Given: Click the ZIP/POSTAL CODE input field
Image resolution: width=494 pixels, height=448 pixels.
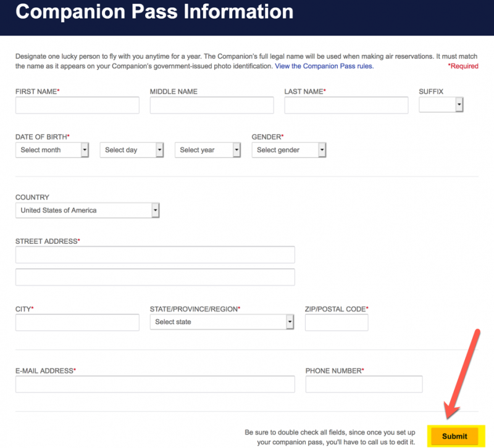Looking at the screenshot, I should 336,321.
